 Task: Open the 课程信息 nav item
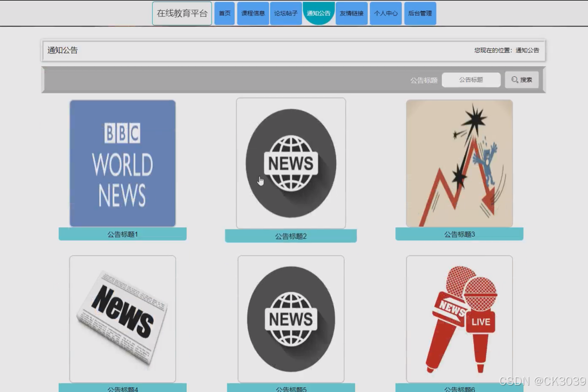[253, 13]
